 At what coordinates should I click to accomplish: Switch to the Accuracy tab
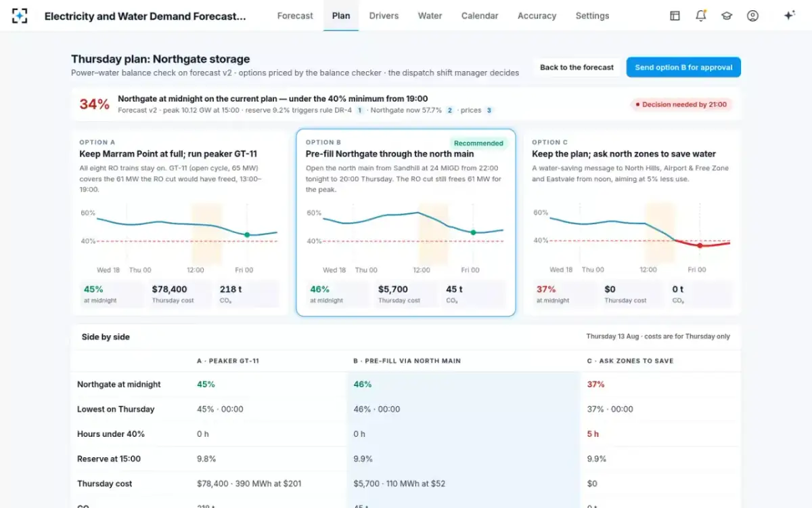pyautogui.click(x=537, y=16)
